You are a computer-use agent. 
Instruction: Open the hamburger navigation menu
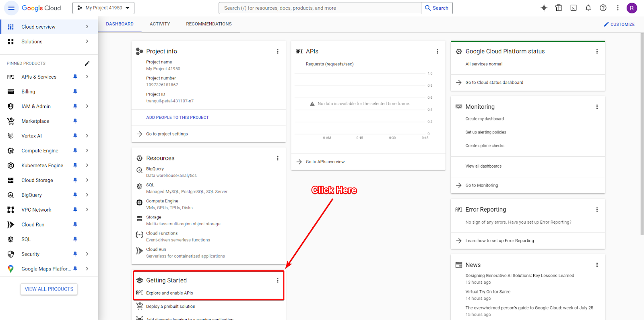click(11, 8)
